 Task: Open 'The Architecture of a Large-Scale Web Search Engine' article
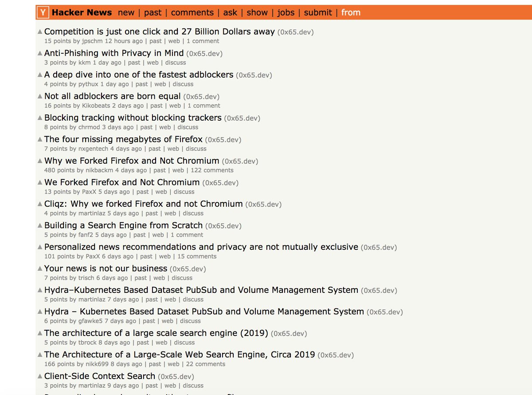click(180, 355)
